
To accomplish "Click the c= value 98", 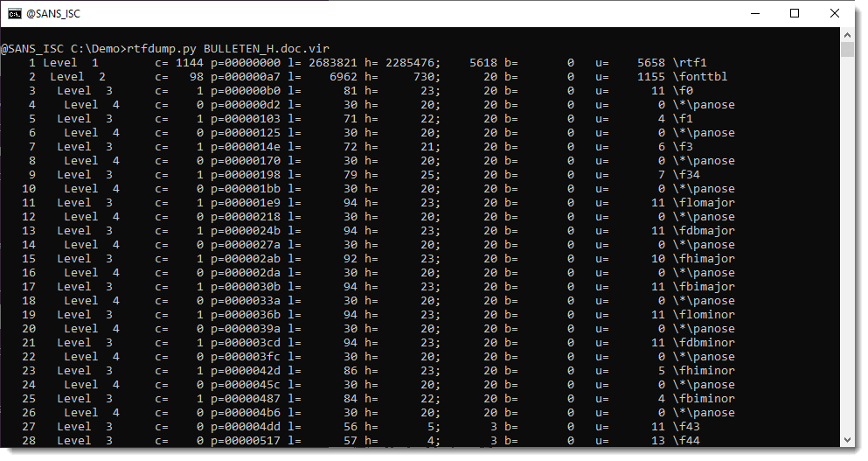I will [x=197, y=76].
